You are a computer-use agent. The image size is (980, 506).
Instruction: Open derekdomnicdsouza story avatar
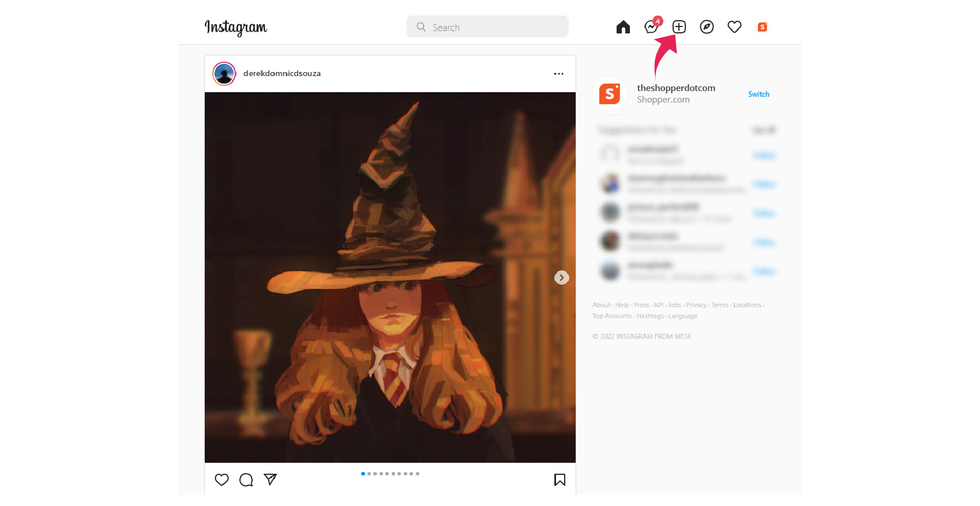(224, 74)
